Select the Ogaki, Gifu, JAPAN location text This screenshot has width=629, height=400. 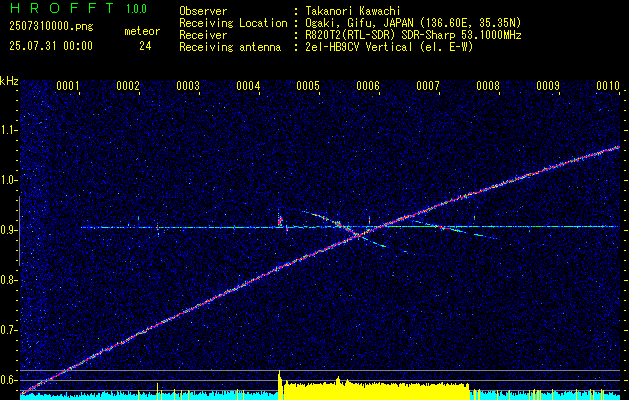[x=411, y=23]
